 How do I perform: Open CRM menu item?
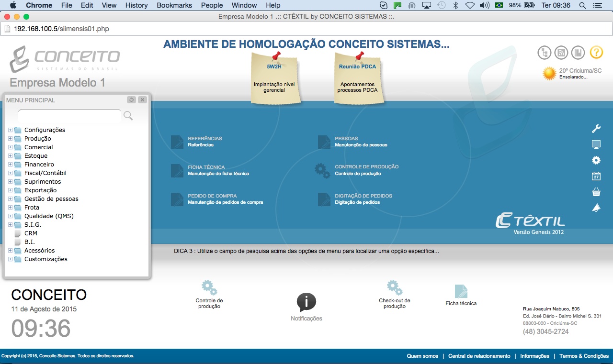31,233
